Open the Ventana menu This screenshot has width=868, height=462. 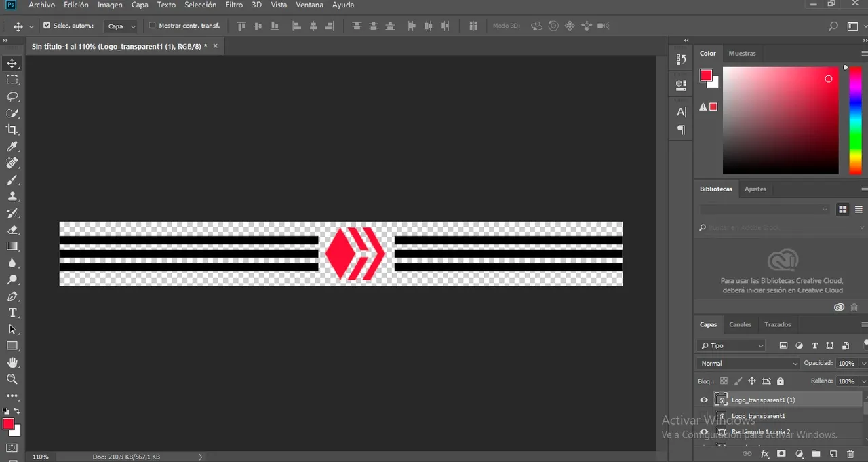(x=309, y=5)
